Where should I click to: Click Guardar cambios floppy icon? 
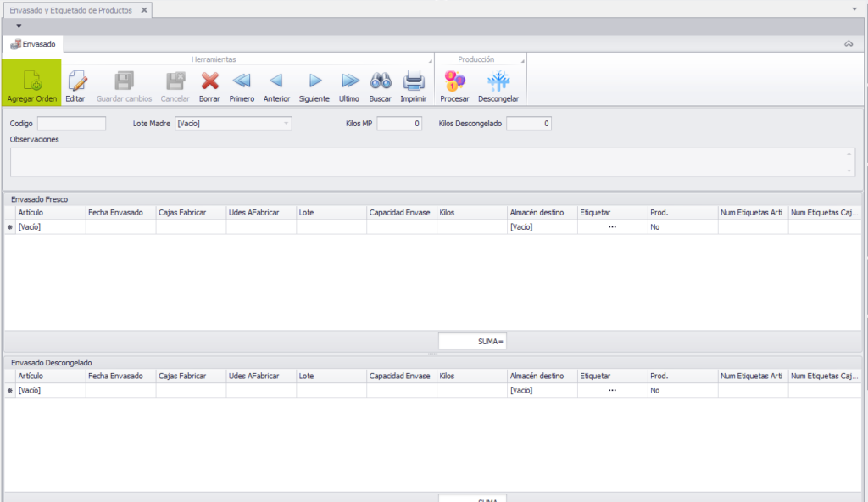click(124, 81)
